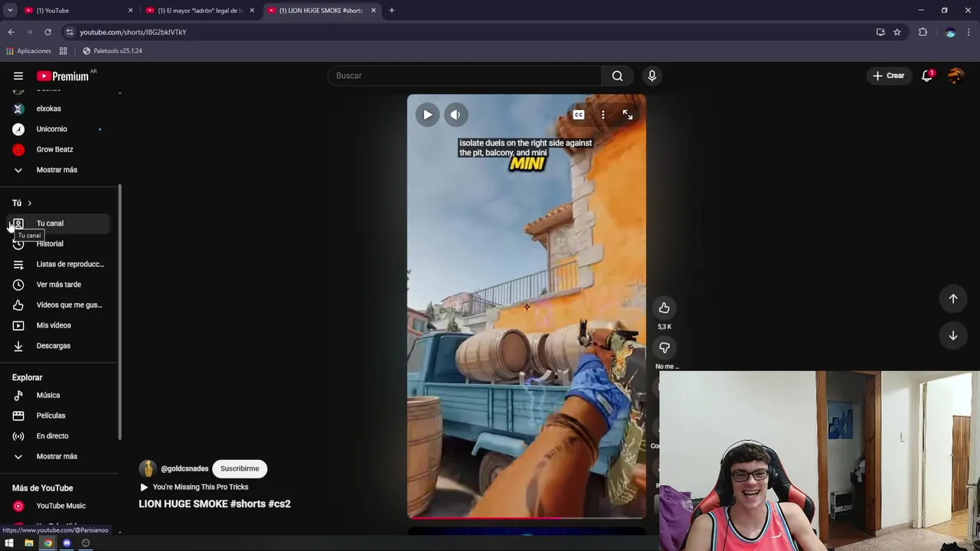980x551 pixels.
Task: Mute the Shorts video volume
Action: coord(456,115)
